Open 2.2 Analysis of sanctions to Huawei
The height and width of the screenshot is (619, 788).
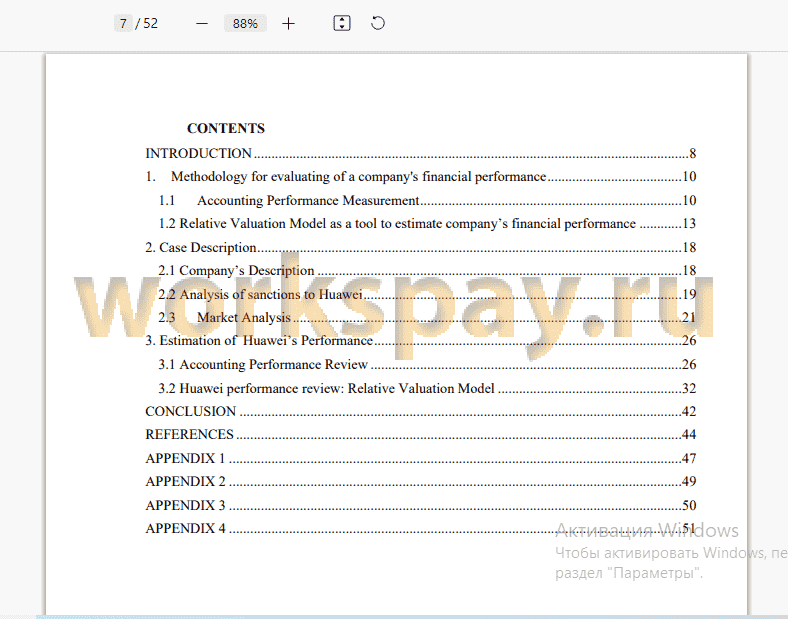(x=427, y=294)
